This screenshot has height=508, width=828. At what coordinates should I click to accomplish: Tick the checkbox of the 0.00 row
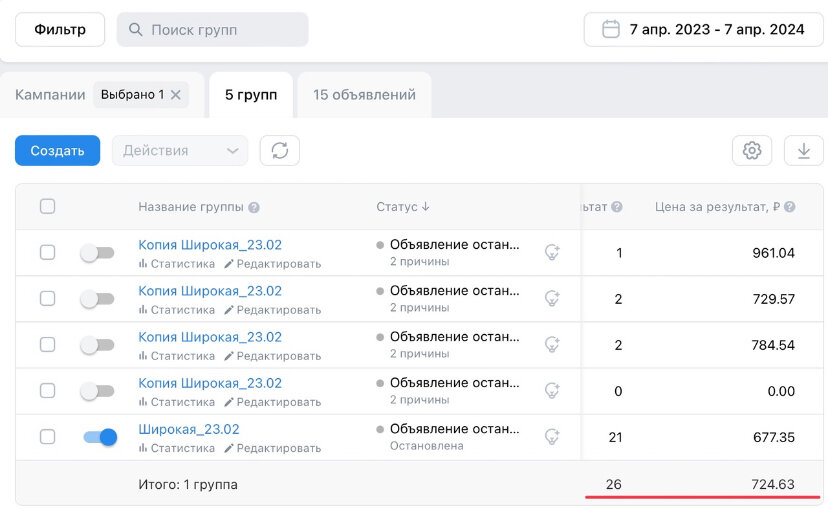point(48,390)
